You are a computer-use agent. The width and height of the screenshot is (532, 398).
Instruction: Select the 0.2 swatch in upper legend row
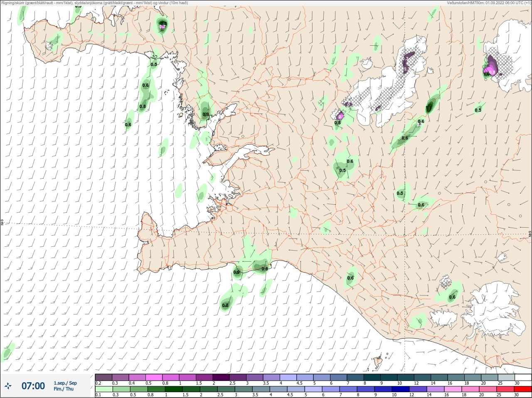coord(103,377)
